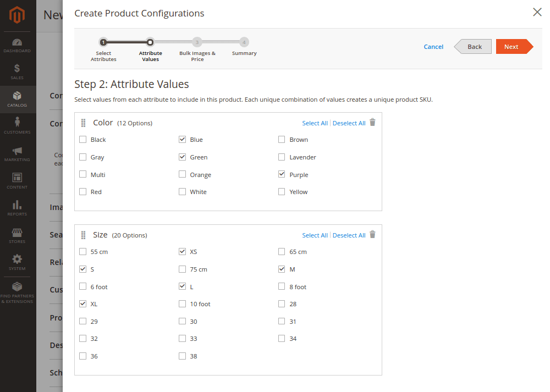The height and width of the screenshot is (392, 550).
Task: Uncheck the XL size checkbox
Action: pos(83,304)
